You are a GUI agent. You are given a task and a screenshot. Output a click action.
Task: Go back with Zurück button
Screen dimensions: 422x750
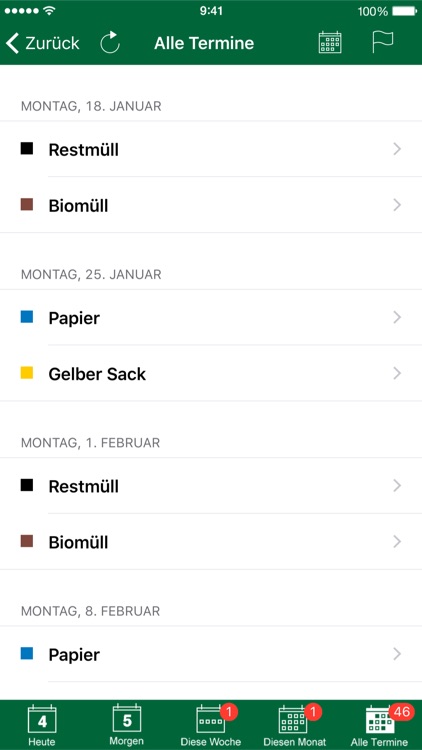click(x=43, y=43)
